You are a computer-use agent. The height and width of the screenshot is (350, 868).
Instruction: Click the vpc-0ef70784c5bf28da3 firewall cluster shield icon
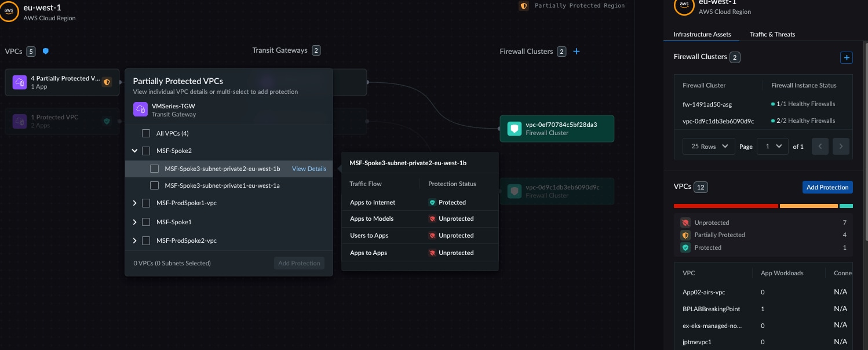[x=514, y=129]
